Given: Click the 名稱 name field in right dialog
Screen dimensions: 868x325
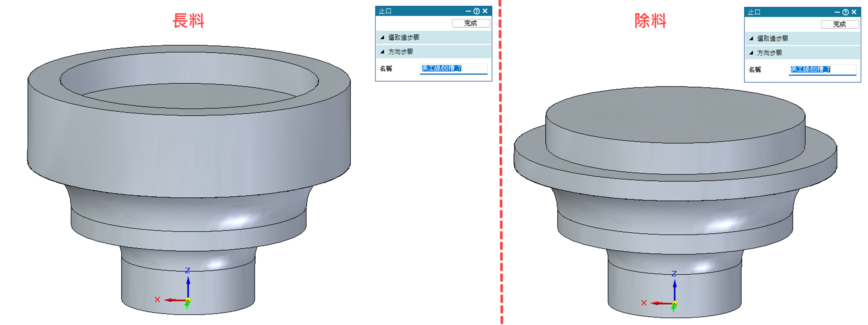Looking at the screenshot, I should click(823, 70).
